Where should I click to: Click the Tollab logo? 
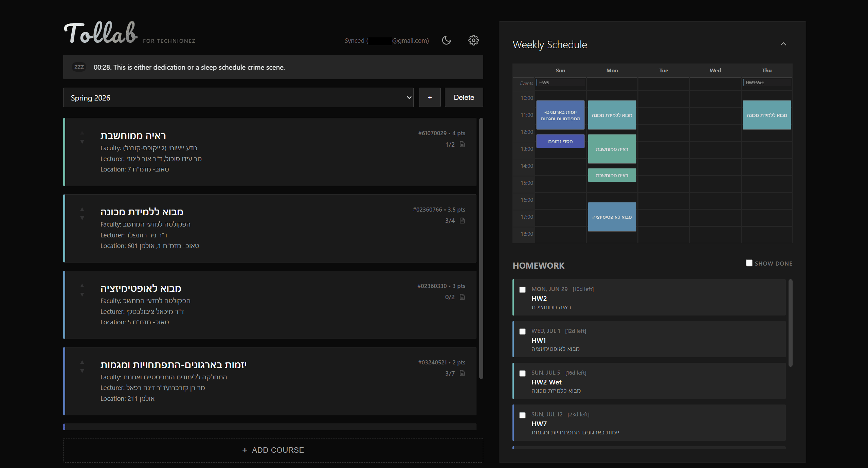coord(101,33)
